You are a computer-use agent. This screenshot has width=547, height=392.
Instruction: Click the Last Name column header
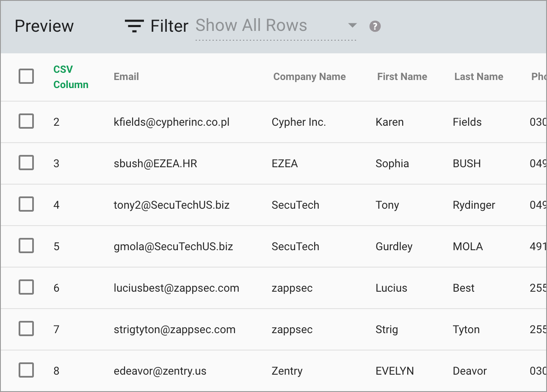(478, 77)
